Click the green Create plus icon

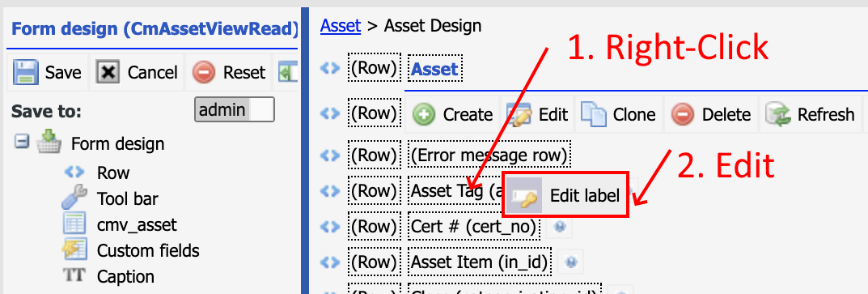[x=424, y=114]
